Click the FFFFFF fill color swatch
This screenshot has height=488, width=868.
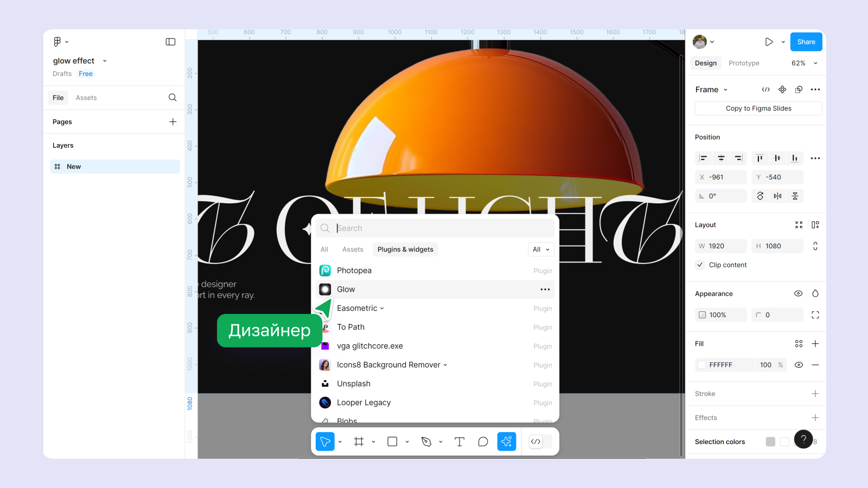(702, 365)
